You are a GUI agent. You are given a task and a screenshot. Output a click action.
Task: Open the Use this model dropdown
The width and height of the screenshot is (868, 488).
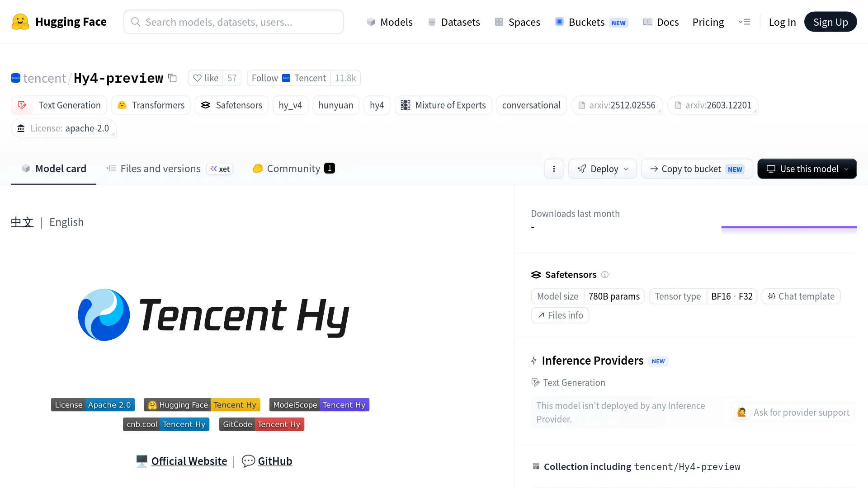[807, 169]
